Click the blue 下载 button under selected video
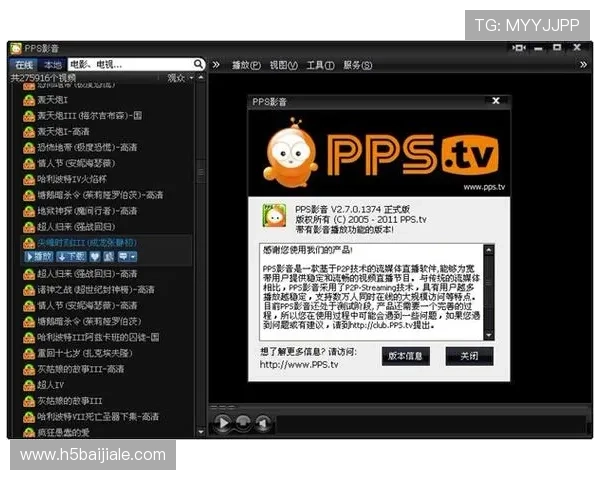 point(72,256)
